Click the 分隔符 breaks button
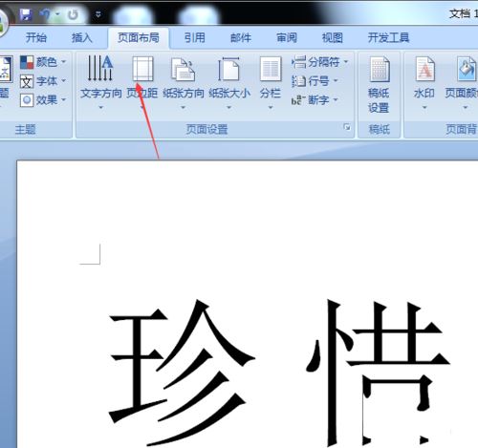This screenshot has width=478, height=448. point(320,62)
